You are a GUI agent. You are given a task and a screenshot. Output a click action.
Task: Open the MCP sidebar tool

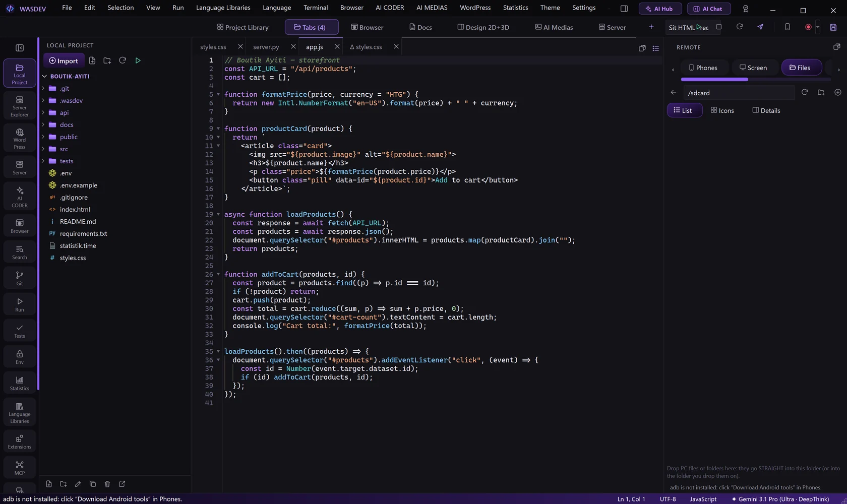coord(20,468)
